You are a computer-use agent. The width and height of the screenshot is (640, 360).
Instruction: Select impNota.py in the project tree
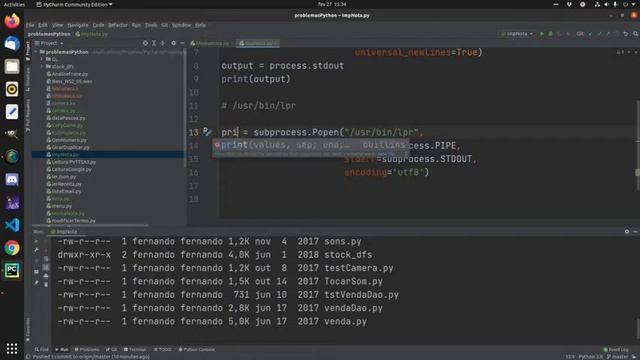pos(108,155)
